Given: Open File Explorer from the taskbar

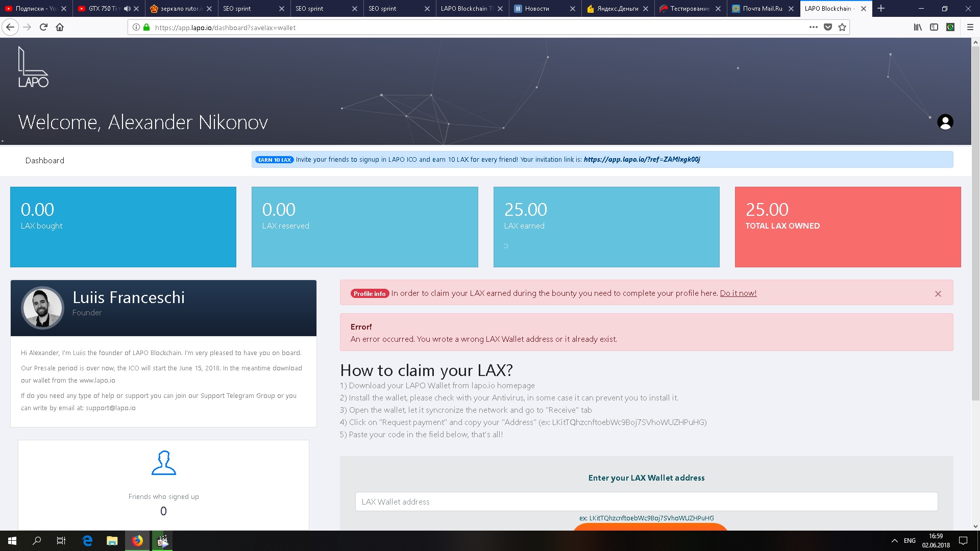Looking at the screenshot, I should tap(112, 541).
